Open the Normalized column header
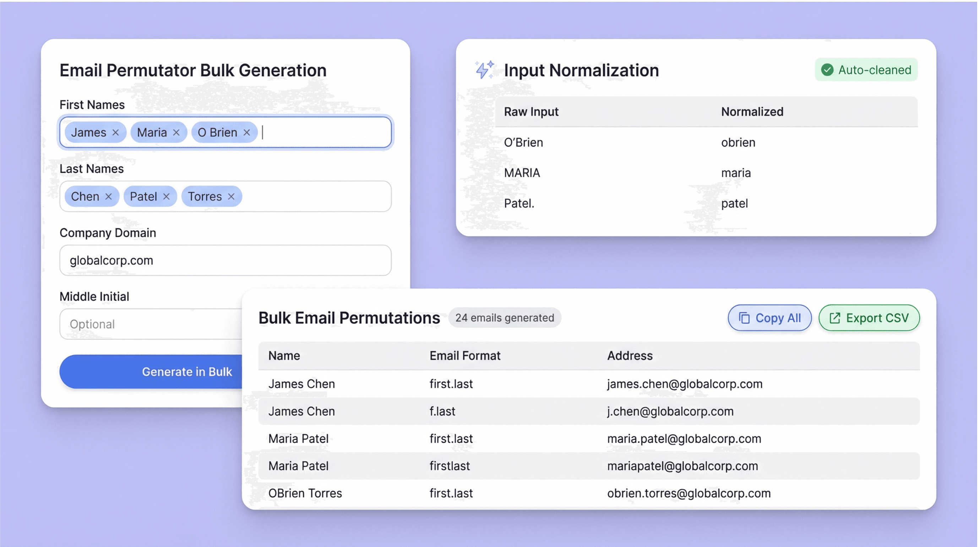 pyautogui.click(x=752, y=111)
